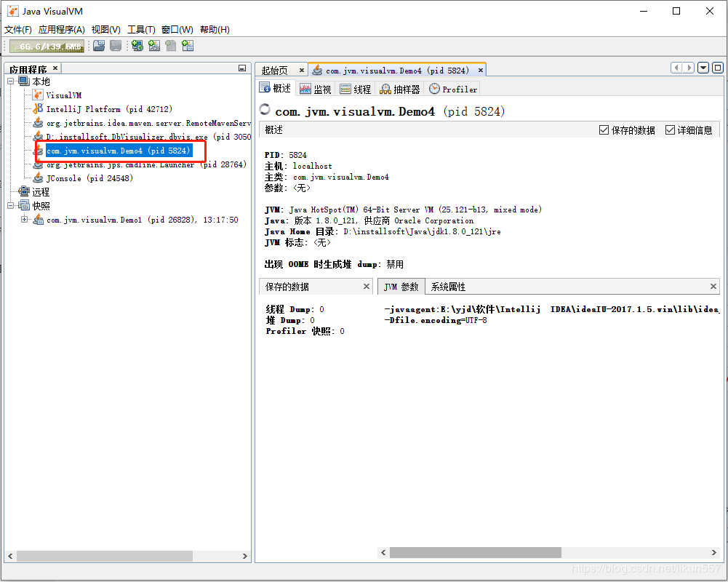The height and width of the screenshot is (582, 728).
Task: Select the 远程 remote hosts icon
Action: point(24,191)
